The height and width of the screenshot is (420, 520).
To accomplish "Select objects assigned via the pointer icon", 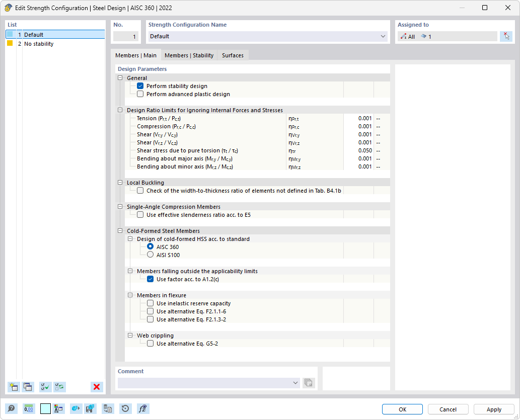I will 506,36.
